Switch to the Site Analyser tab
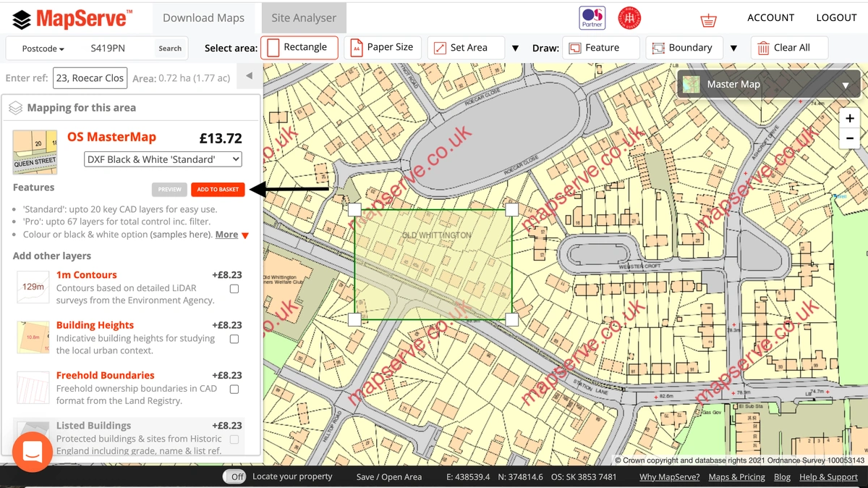Viewport: 868px width, 488px height. click(x=304, y=18)
